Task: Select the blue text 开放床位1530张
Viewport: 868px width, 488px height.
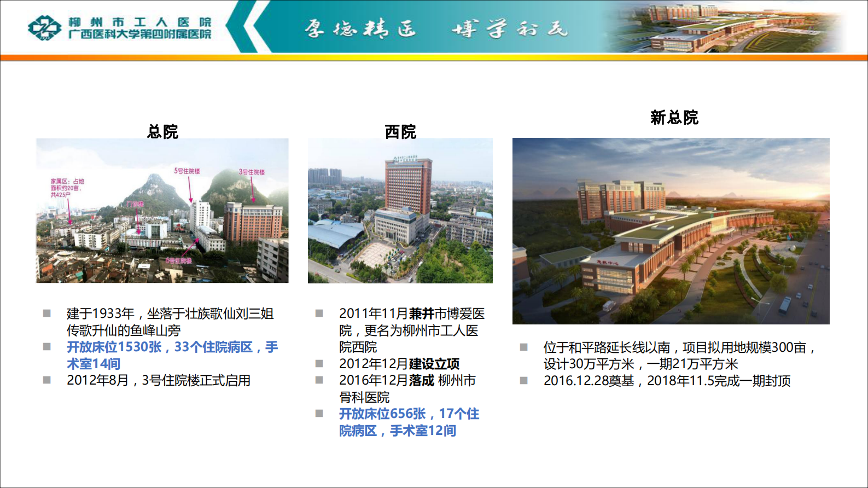Action: [x=172, y=355]
